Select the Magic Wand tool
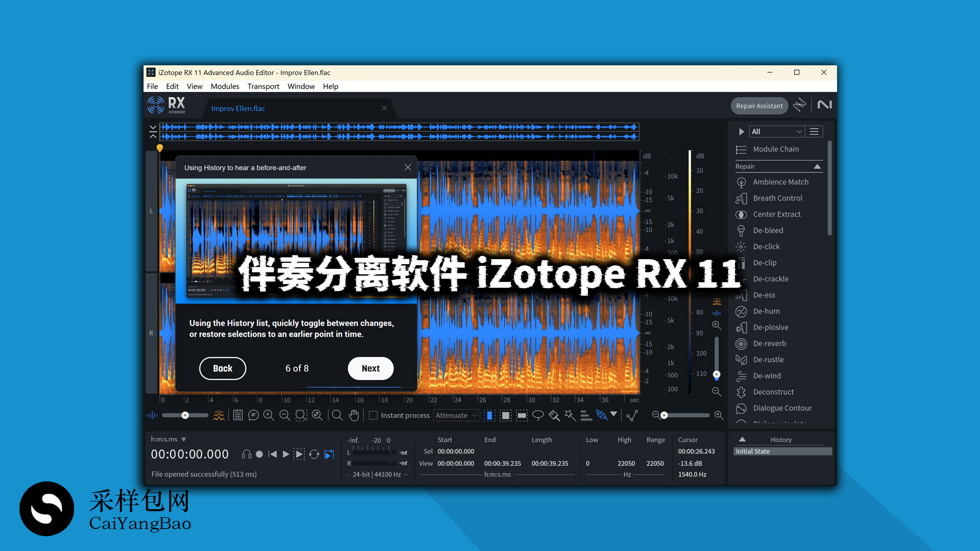Viewport: 980px width, 551px height. 569,415
